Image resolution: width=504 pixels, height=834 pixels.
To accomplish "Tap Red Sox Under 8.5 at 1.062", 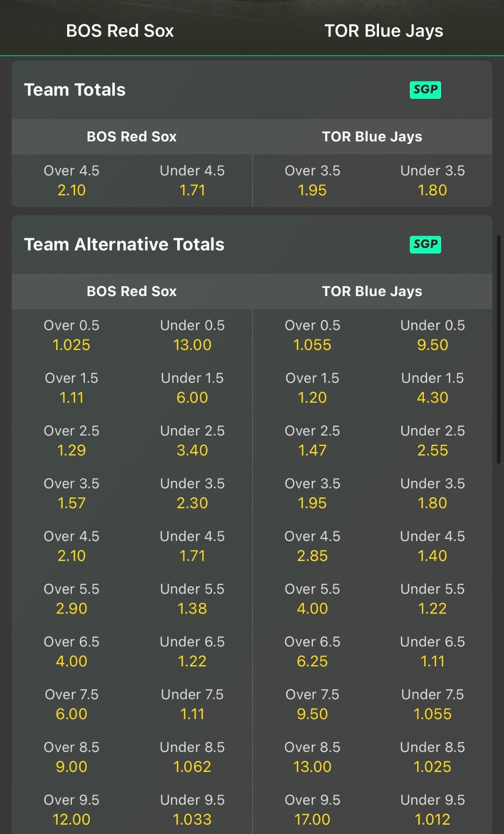I will pos(192,758).
